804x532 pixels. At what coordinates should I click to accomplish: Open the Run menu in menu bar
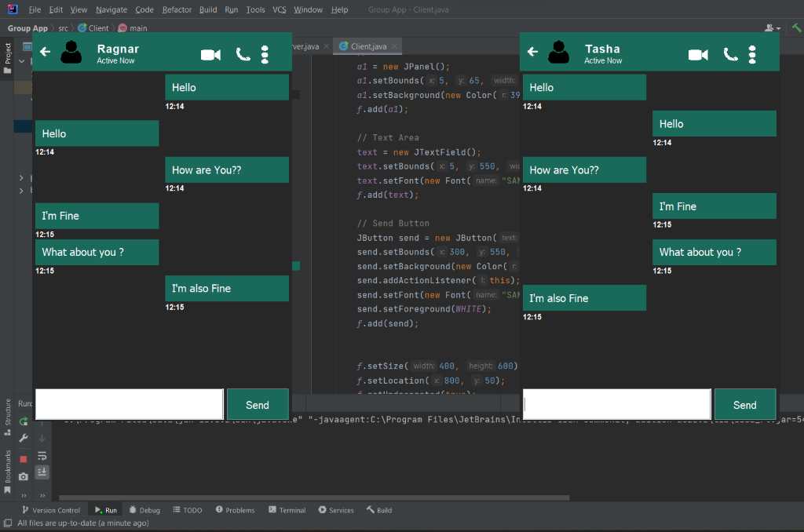tap(232, 9)
